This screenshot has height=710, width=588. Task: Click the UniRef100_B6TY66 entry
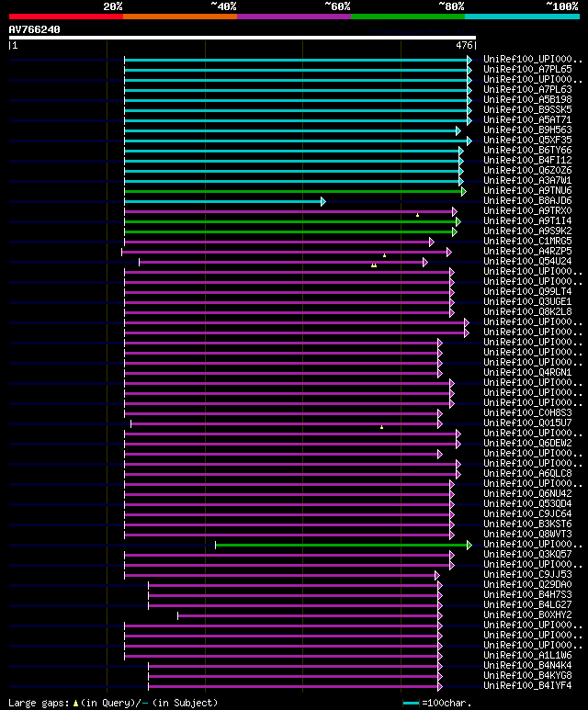527,151
